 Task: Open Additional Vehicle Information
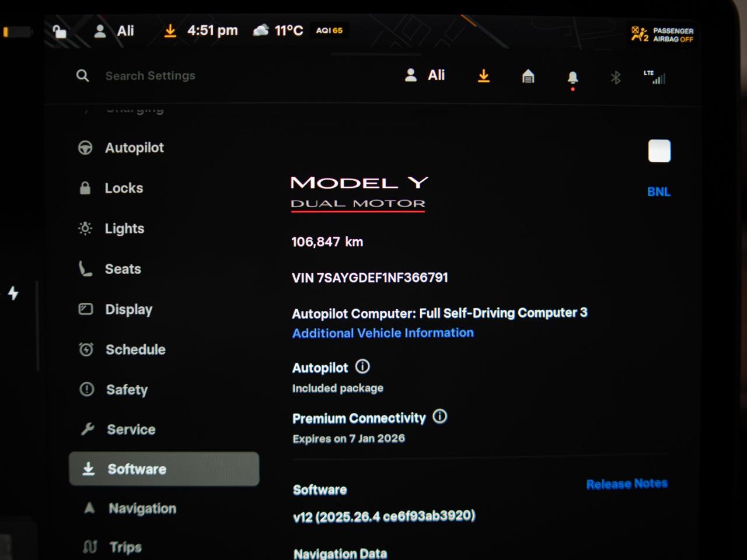pos(383,333)
